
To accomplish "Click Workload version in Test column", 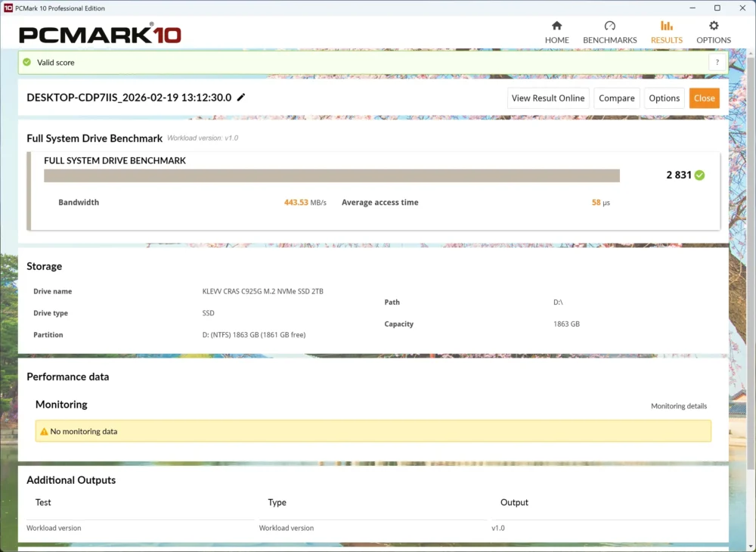I will tap(54, 528).
